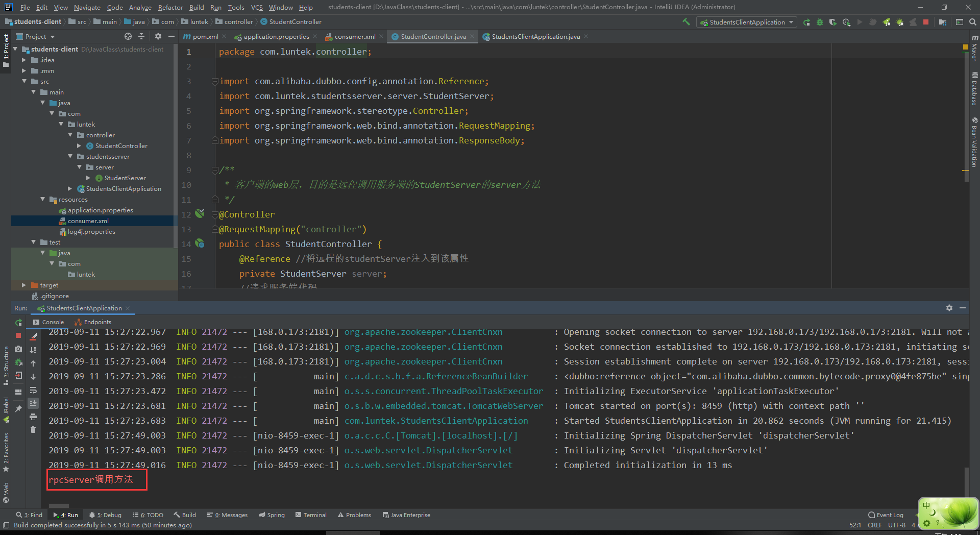
Task: Open the Search Everywhere magnifier
Action: click(972, 22)
